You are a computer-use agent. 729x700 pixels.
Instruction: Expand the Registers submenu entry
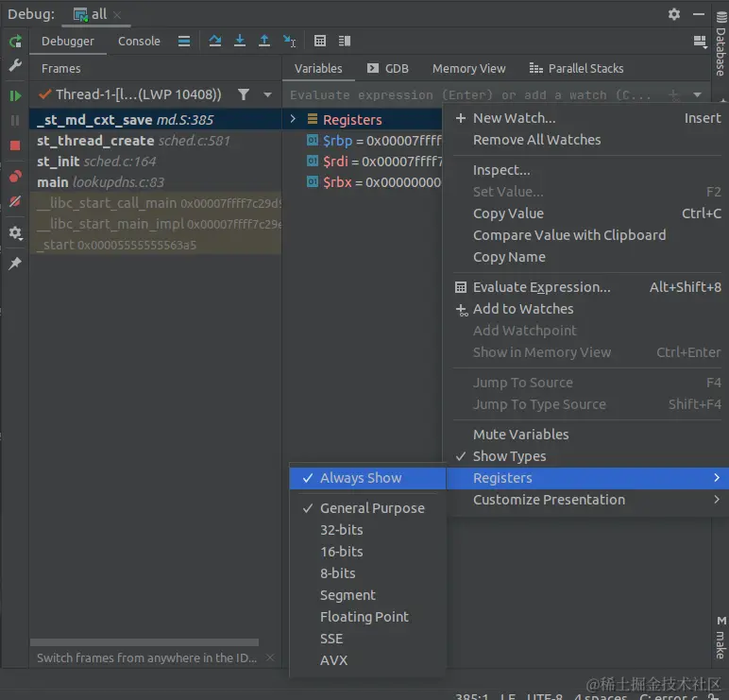[587, 478]
